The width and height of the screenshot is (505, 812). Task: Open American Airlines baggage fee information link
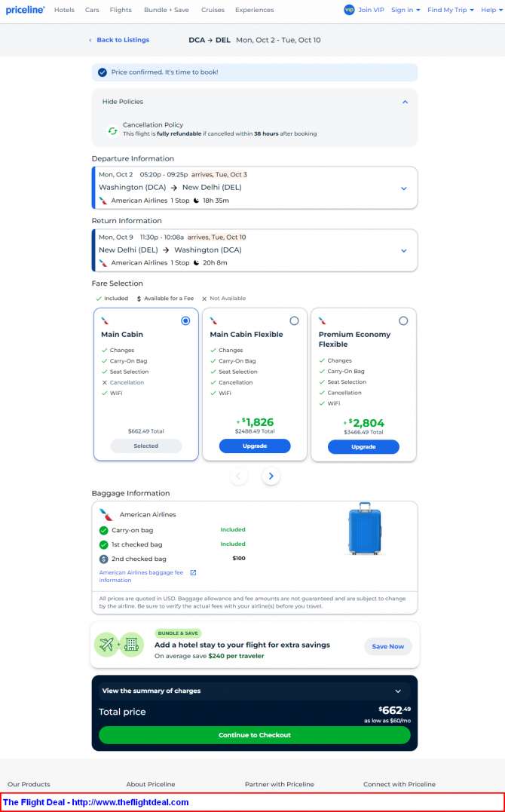pos(141,576)
